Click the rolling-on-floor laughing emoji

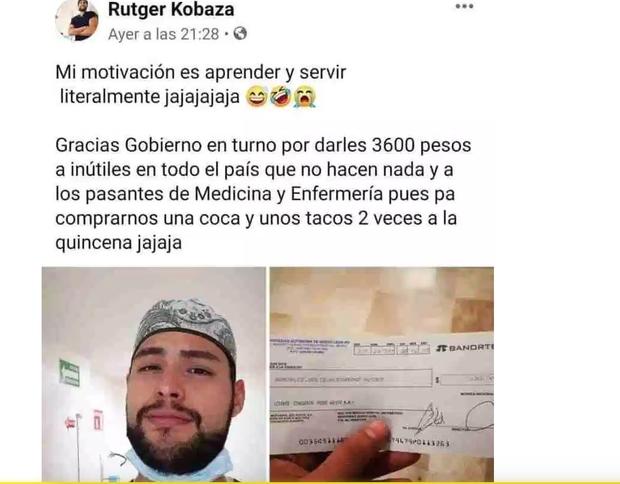tap(280, 97)
